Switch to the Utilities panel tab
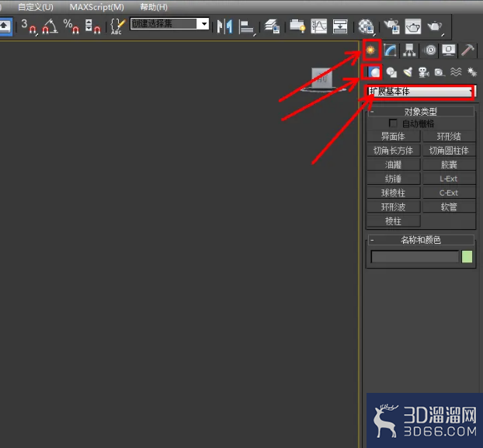This screenshot has width=483, height=448. coord(467,50)
